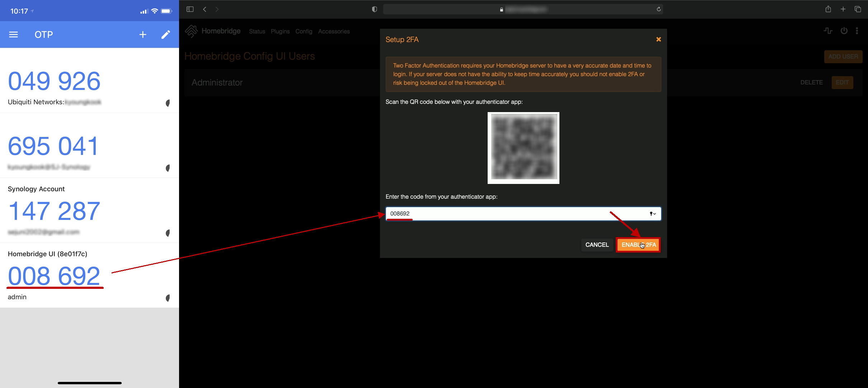Viewport: 868px width, 388px height.
Task: Open the Plugins menu item
Action: pyautogui.click(x=280, y=32)
